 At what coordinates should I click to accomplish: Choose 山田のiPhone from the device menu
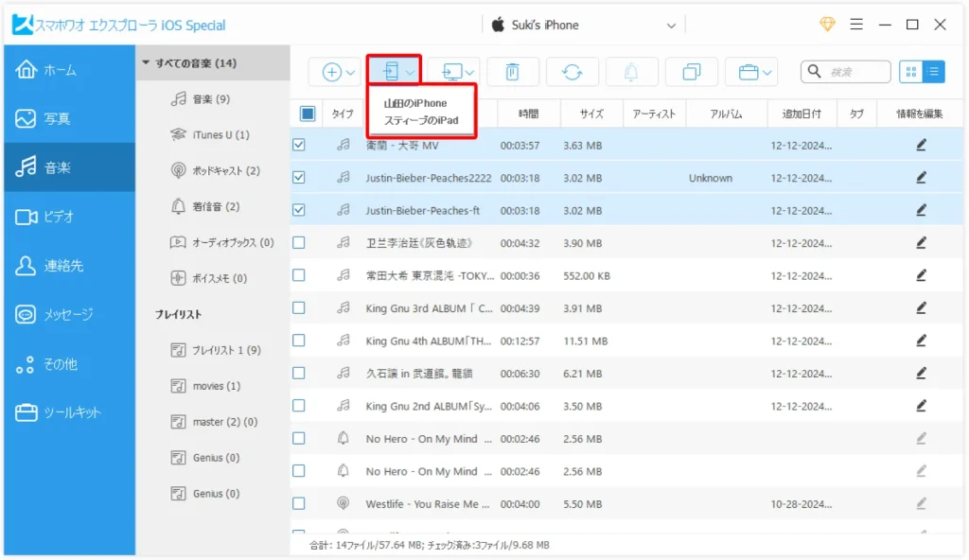pos(415,103)
